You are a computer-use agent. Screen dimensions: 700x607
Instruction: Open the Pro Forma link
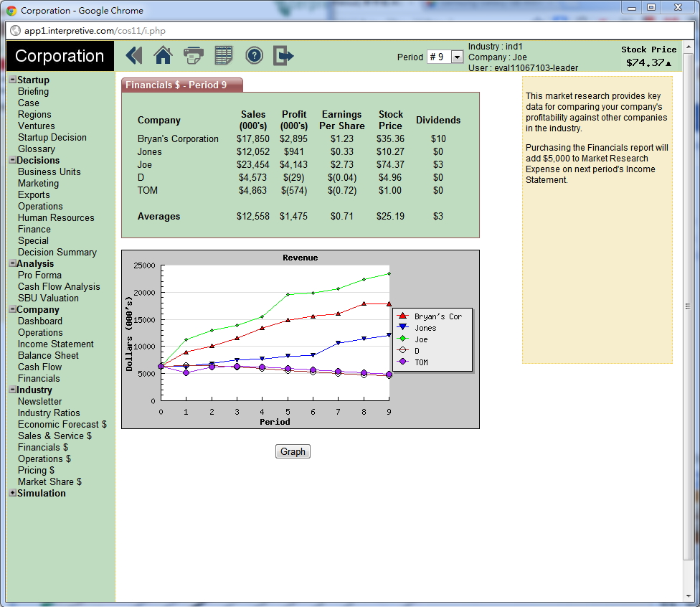coord(39,275)
